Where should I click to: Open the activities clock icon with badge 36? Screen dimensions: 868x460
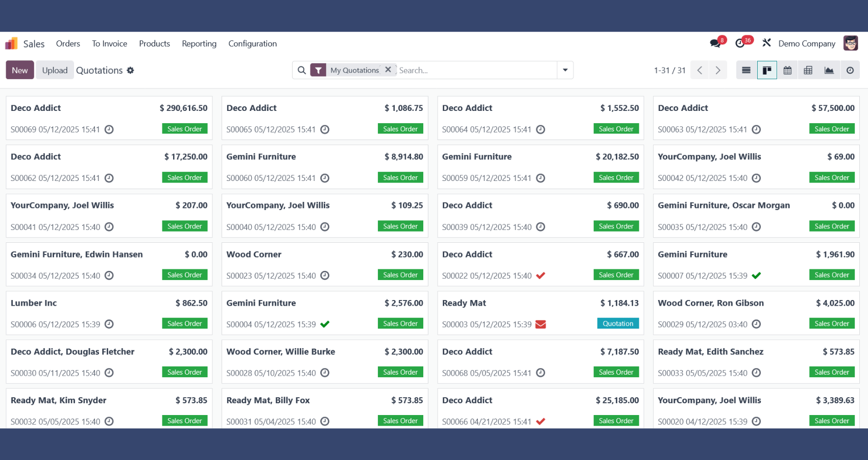(740, 43)
